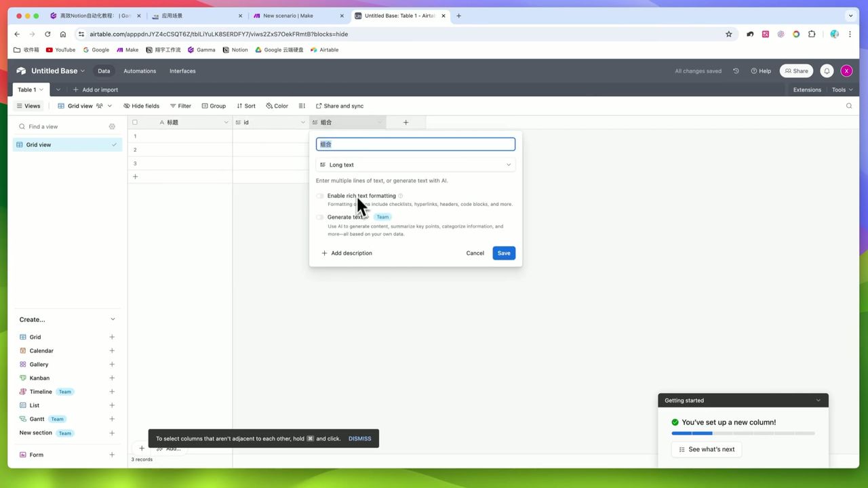The image size is (868, 488).
Task: Click the search magnifier icon in toolbar
Action: tap(849, 106)
